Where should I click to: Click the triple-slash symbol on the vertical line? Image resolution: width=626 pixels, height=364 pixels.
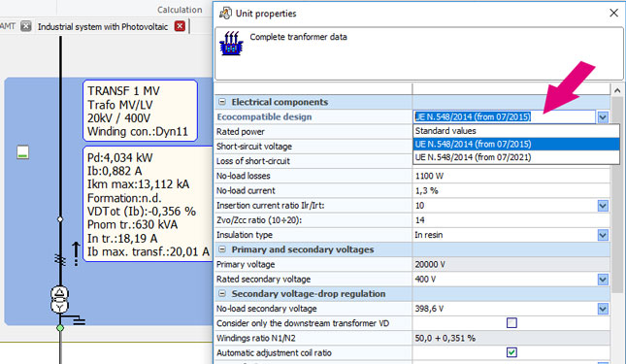[x=60, y=259]
